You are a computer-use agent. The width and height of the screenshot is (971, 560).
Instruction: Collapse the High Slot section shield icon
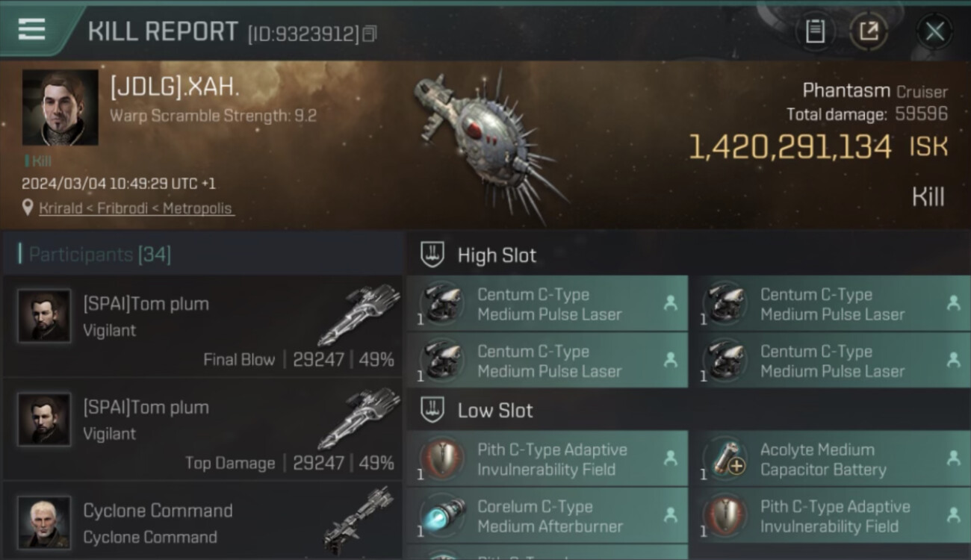[432, 255]
